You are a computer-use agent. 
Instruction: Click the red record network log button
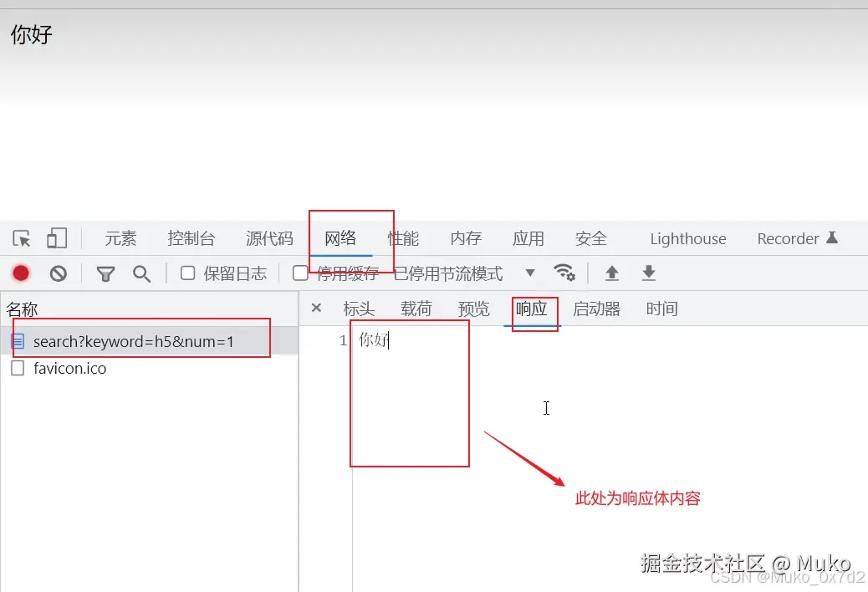(x=20, y=273)
